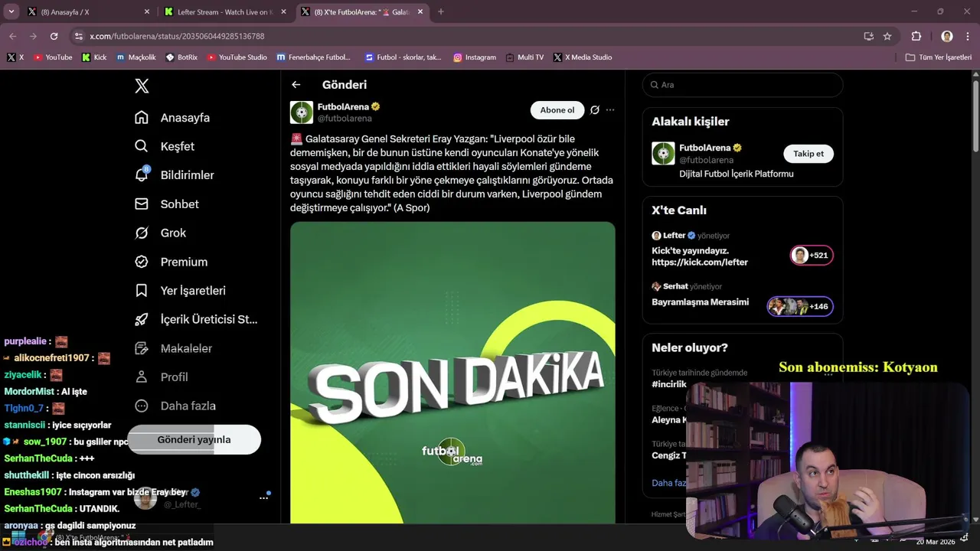Screen dimensions: 980x551
Task: Expand Daha fazla menu
Action: coord(175,406)
